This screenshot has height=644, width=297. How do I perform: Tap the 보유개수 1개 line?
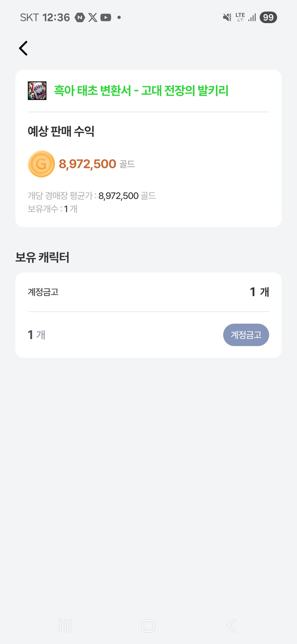click(53, 209)
